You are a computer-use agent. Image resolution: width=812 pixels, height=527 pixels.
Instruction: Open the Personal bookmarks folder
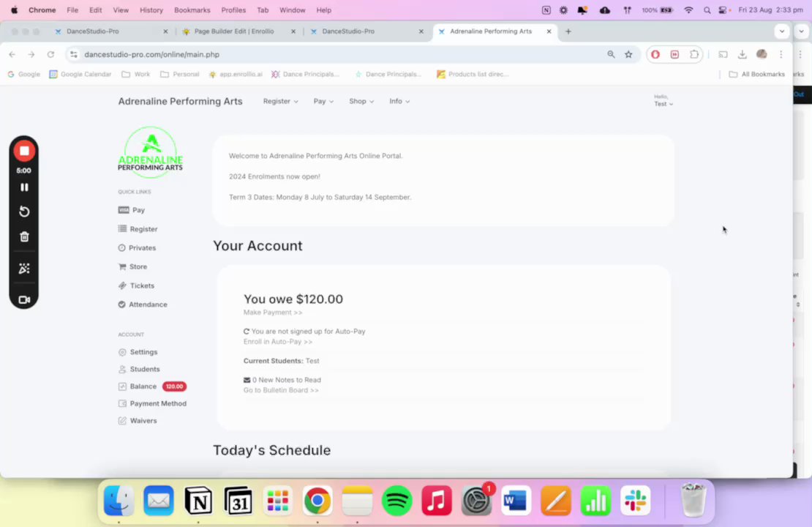[180, 74]
